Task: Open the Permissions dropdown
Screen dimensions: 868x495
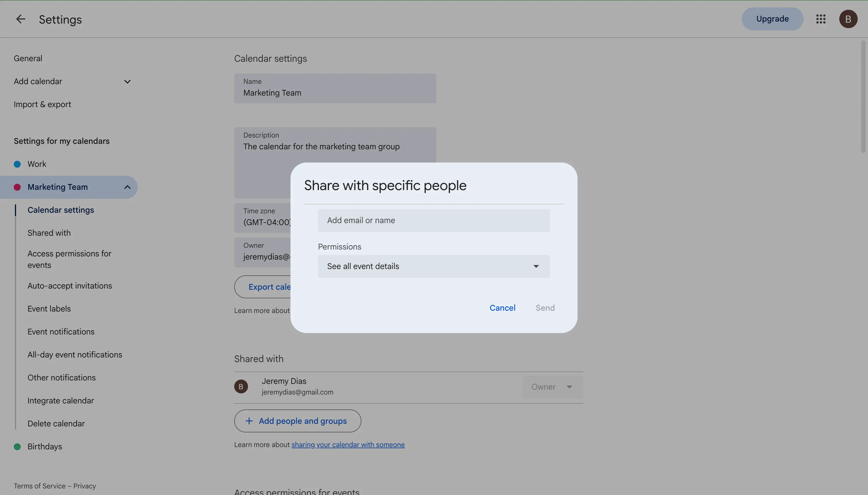Action: tap(434, 266)
